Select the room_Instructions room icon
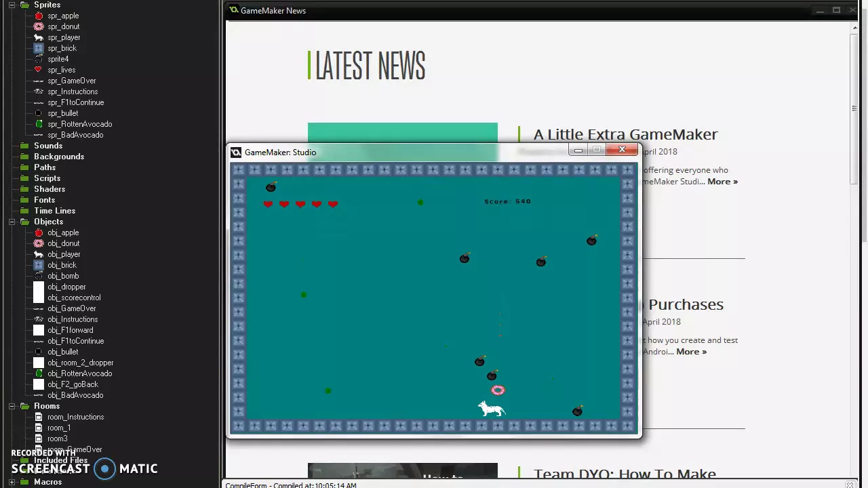 click(39, 417)
